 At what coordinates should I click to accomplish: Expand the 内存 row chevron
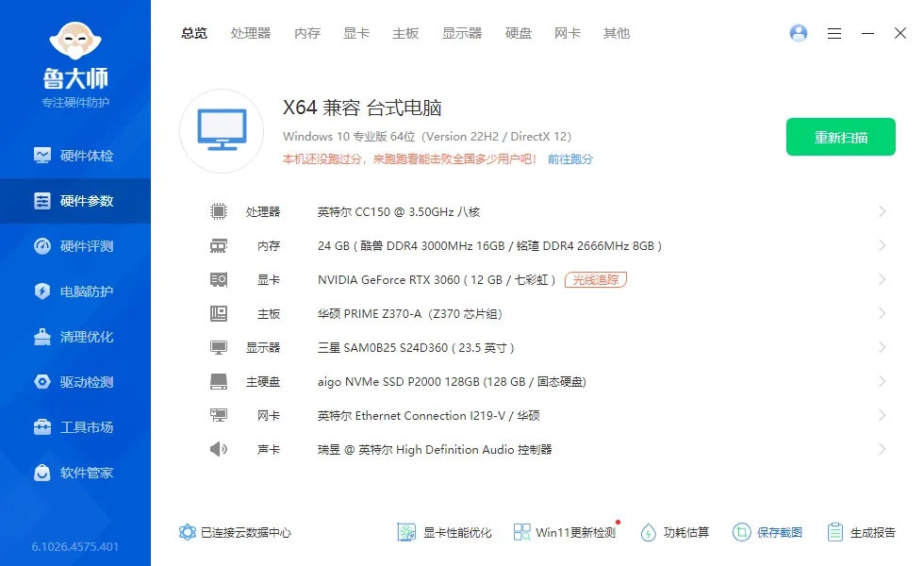[883, 246]
